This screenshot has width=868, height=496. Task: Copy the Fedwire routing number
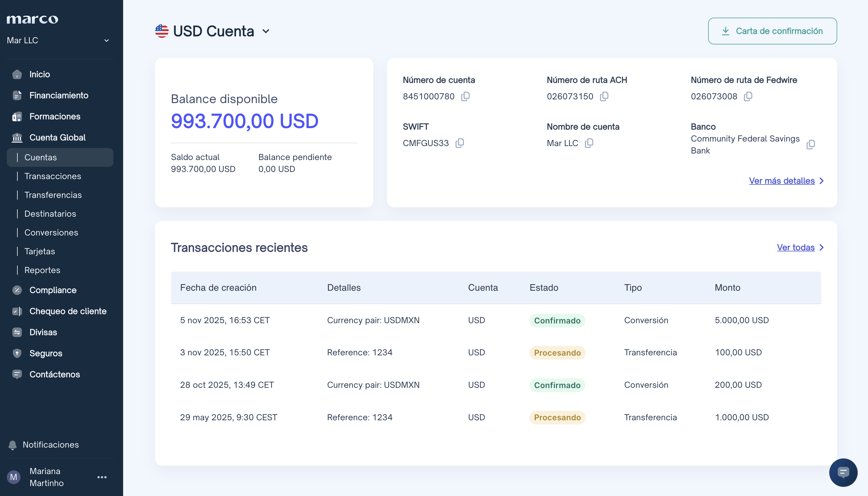tap(748, 97)
